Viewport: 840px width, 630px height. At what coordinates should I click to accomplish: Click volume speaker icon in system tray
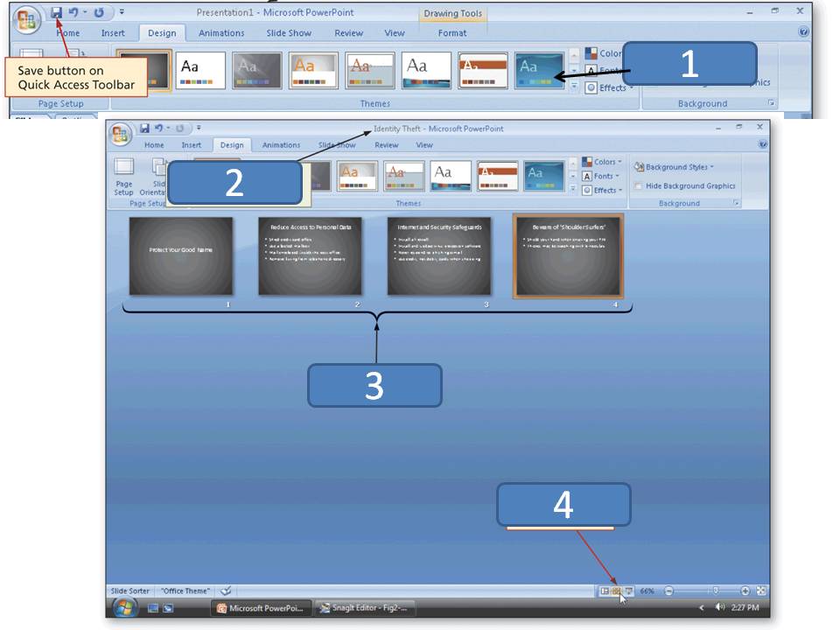(719, 607)
